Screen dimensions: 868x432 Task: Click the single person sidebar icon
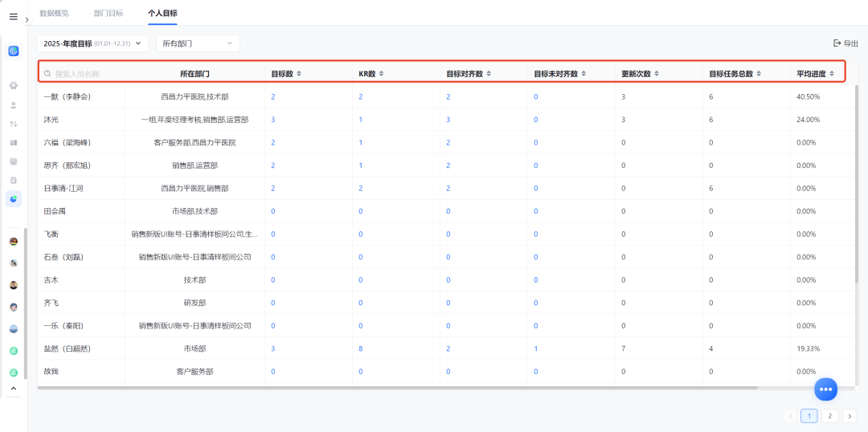(x=14, y=104)
